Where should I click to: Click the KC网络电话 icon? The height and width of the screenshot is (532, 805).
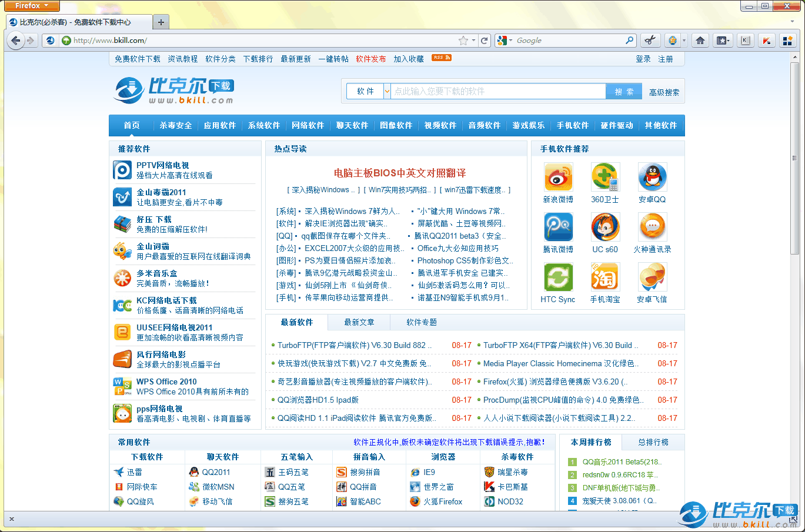(122, 305)
